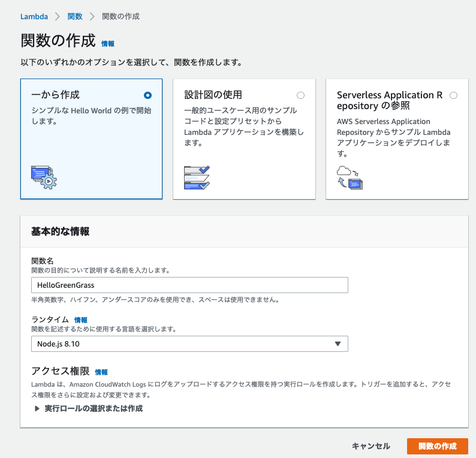
Task: Select the 設計図の使用 radio button
Action: (x=300, y=95)
